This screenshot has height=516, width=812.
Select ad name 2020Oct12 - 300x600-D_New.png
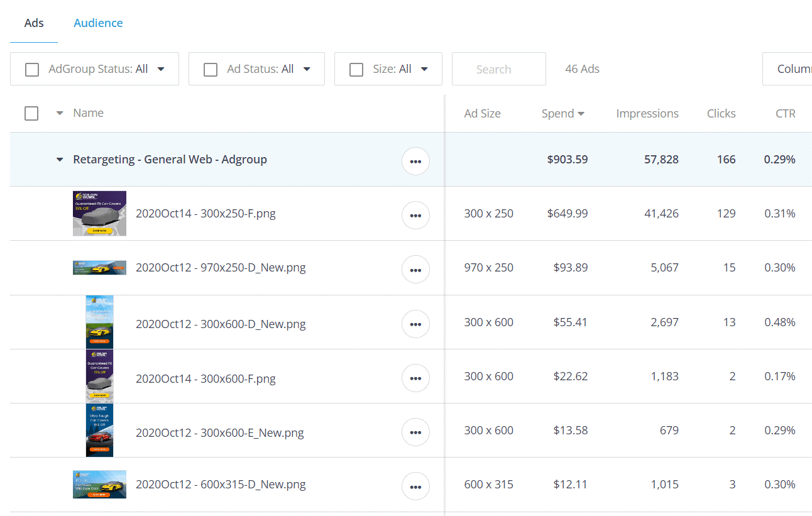click(221, 324)
